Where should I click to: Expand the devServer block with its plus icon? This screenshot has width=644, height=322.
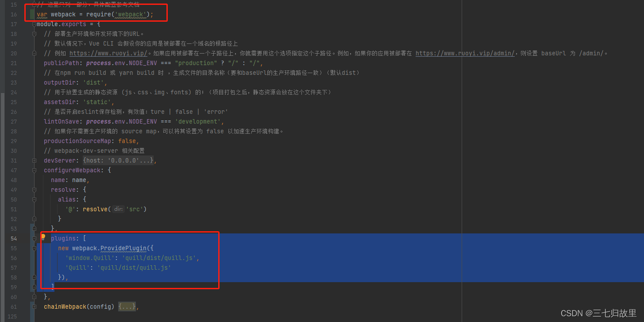pos(34,160)
